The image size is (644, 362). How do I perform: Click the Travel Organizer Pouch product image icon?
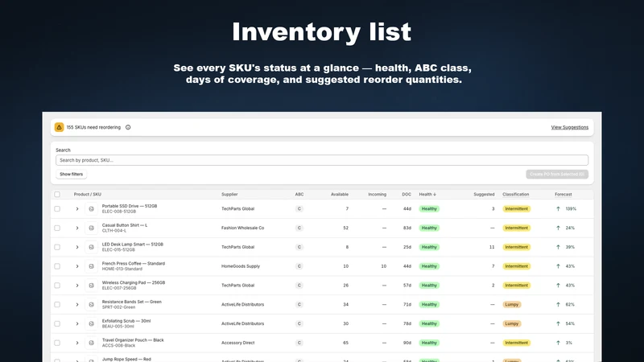point(91,343)
